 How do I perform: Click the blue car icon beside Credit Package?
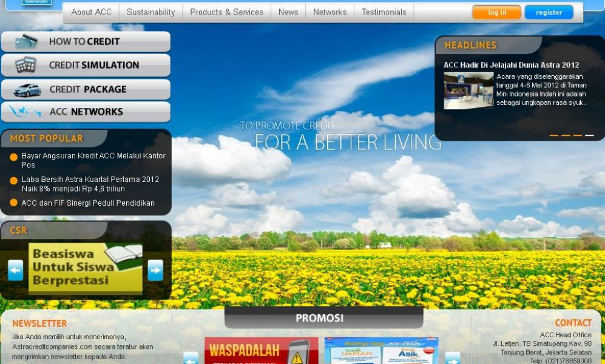[27, 89]
